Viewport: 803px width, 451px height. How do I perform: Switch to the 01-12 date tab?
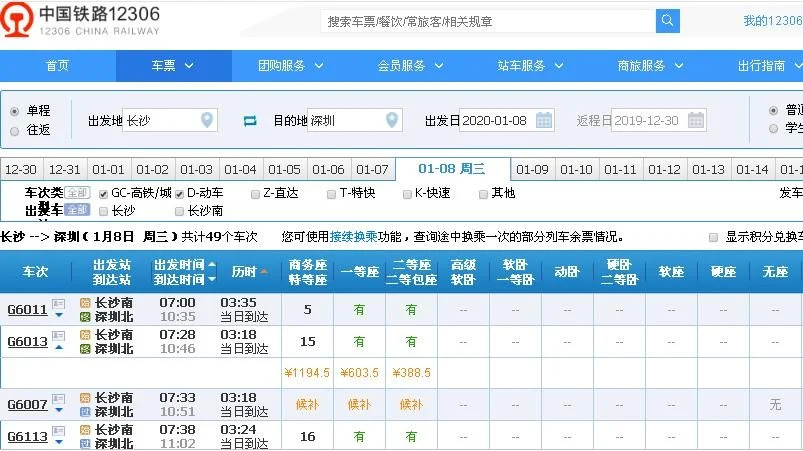[x=664, y=169]
